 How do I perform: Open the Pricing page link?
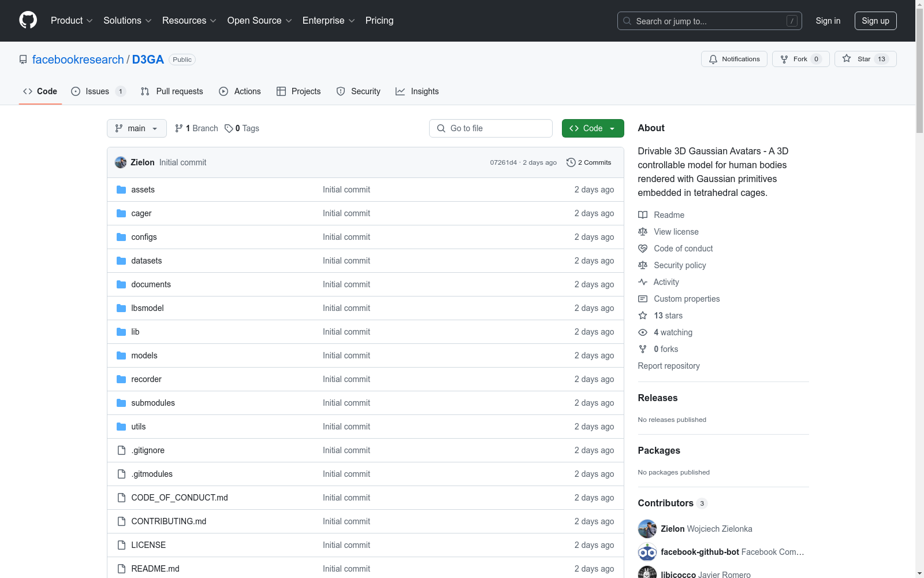click(x=379, y=20)
